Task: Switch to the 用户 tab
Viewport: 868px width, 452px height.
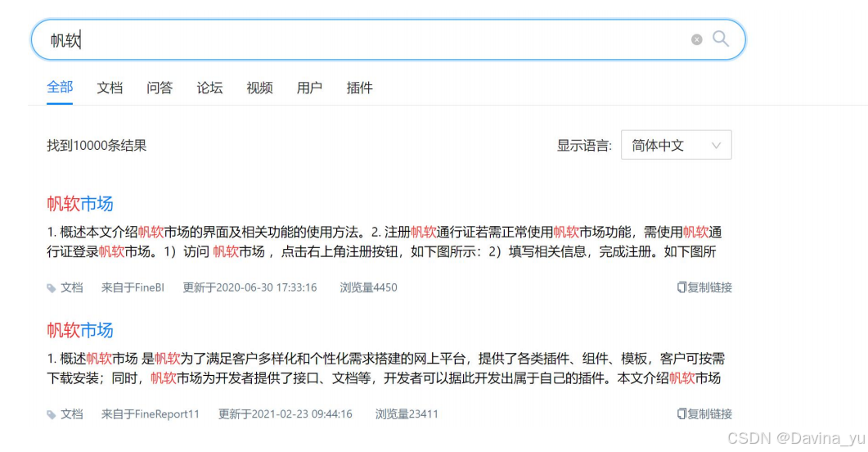Action: point(309,88)
